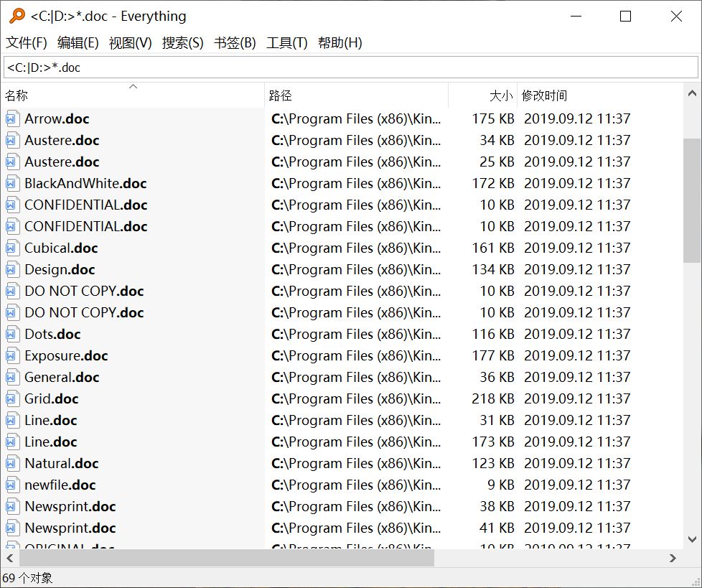The height and width of the screenshot is (588, 702).
Task: Click the vertical scrollbar thumb
Action: pos(692,200)
